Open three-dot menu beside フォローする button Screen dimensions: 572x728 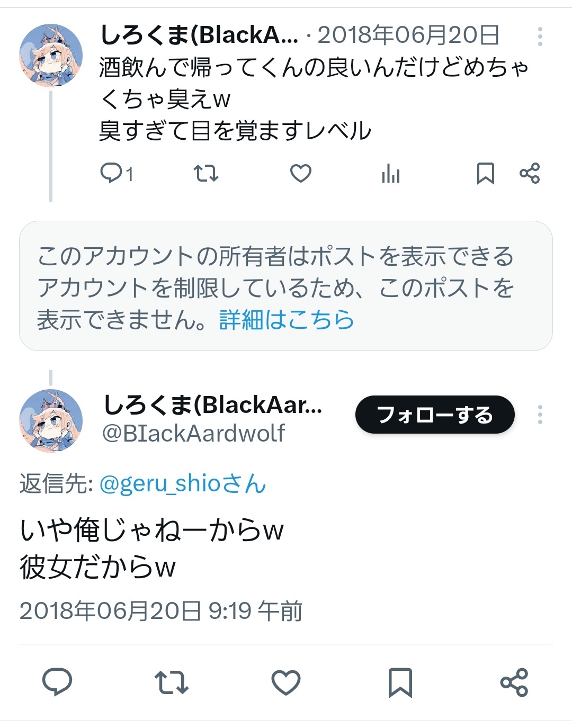(540, 415)
